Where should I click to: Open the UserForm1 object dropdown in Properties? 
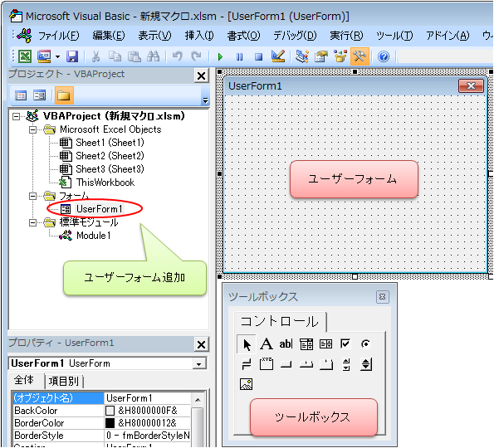pos(198,364)
